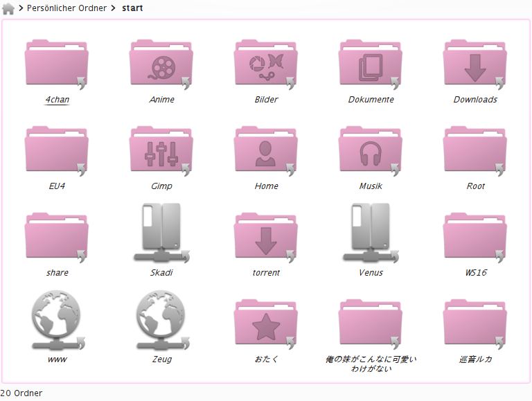This screenshot has width=532, height=401.
Task: Open the Venus network server icon
Action: [x=371, y=233]
